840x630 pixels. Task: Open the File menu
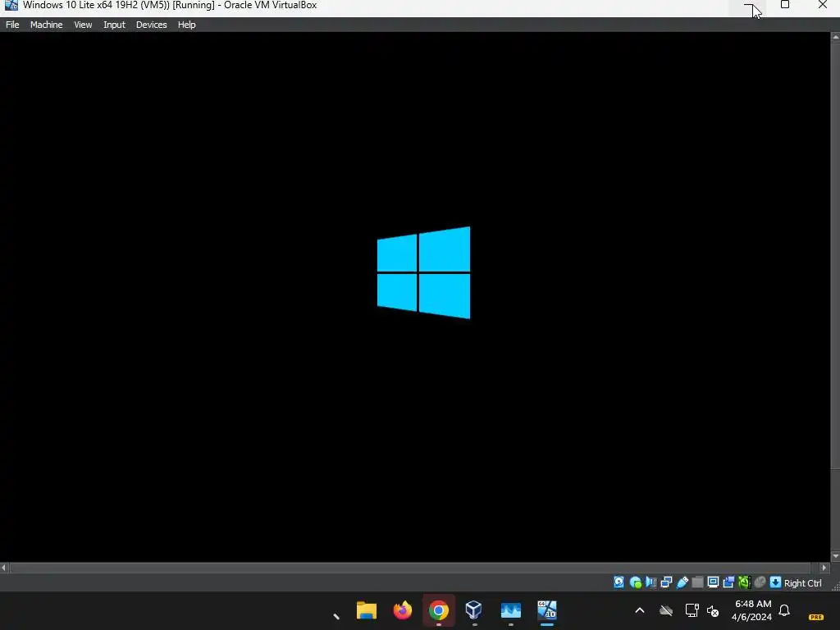click(x=12, y=25)
